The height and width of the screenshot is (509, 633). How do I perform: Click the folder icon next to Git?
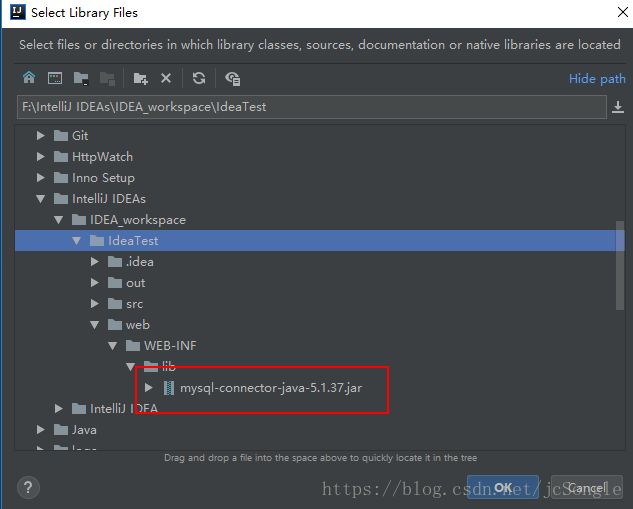click(61, 136)
